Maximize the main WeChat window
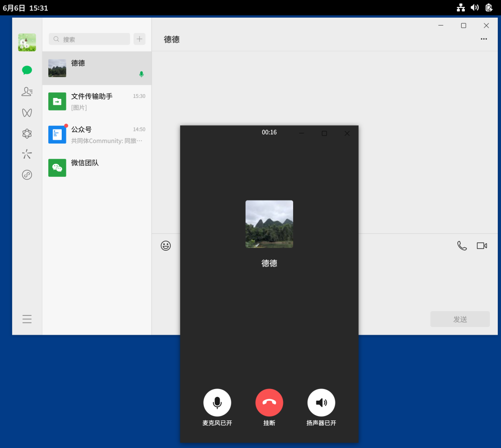 pos(463,25)
